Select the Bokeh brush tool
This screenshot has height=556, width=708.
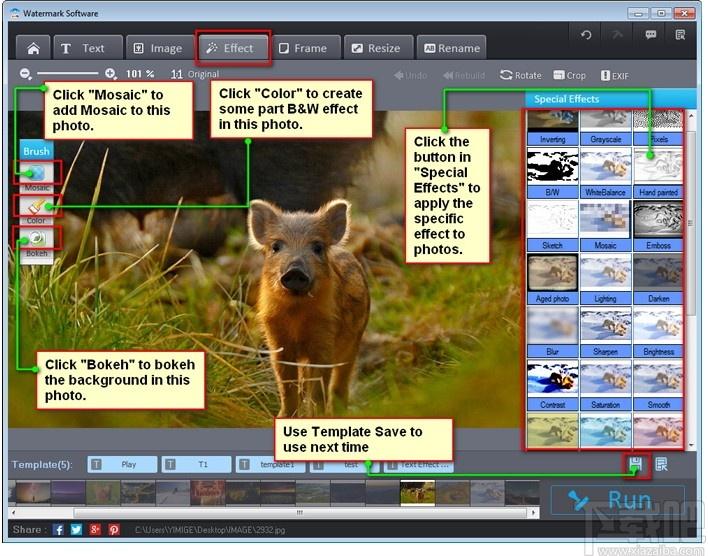click(37, 238)
